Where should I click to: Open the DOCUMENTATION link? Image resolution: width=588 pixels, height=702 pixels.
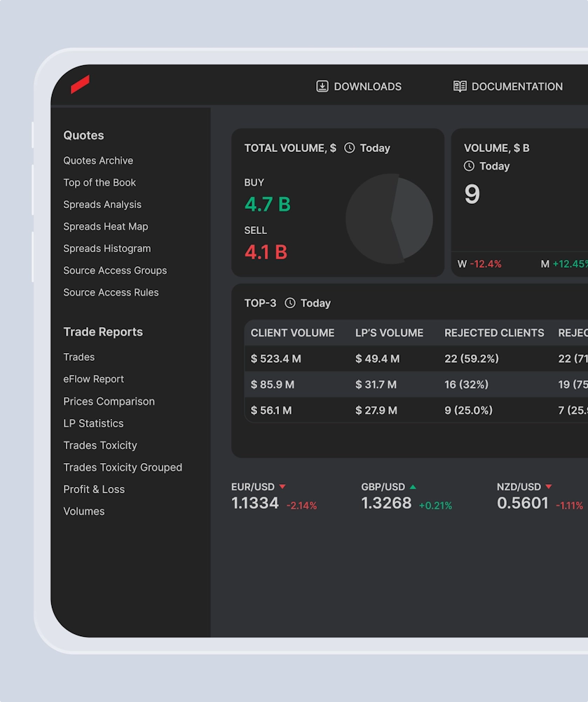pyautogui.click(x=517, y=87)
